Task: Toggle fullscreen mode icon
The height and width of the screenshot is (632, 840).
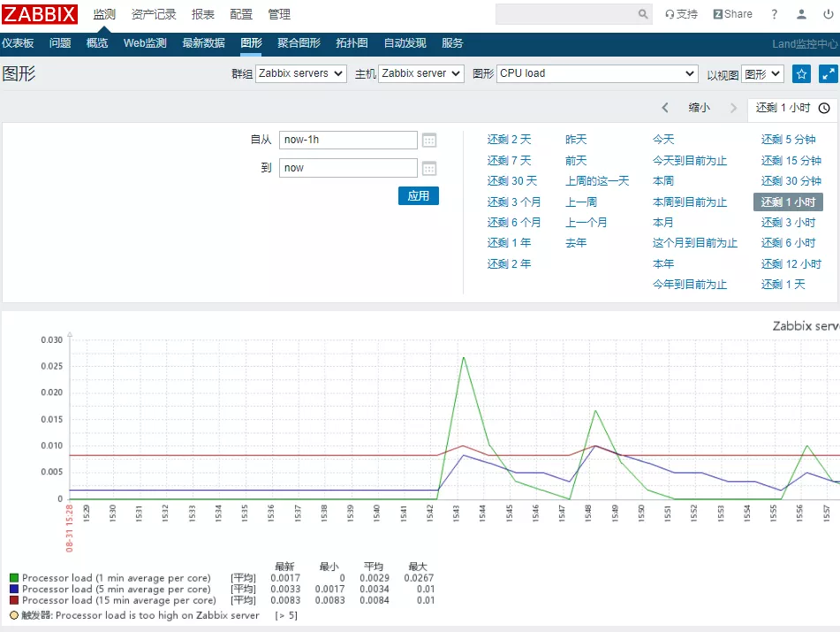Action: pos(829,74)
